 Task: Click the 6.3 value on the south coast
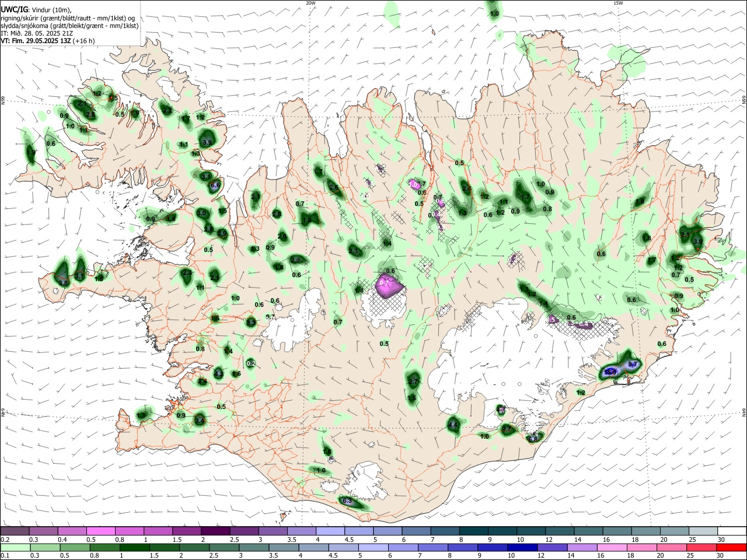point(347,501)
